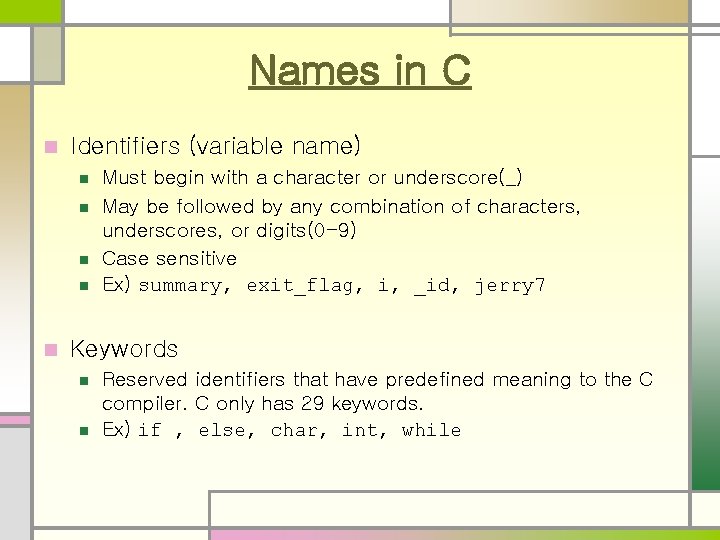
Task: Click the keyword example 'while'
Action: [431, 430]
